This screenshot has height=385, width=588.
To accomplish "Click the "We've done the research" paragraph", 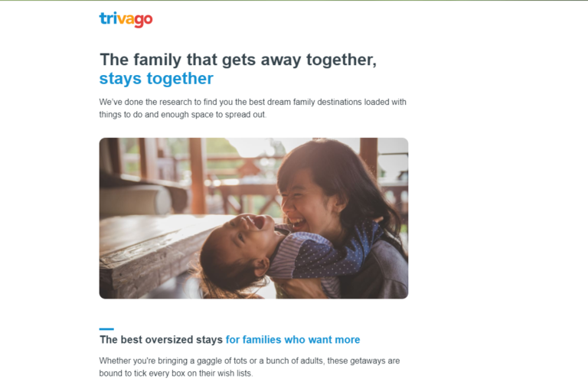I will click(253, 109).
